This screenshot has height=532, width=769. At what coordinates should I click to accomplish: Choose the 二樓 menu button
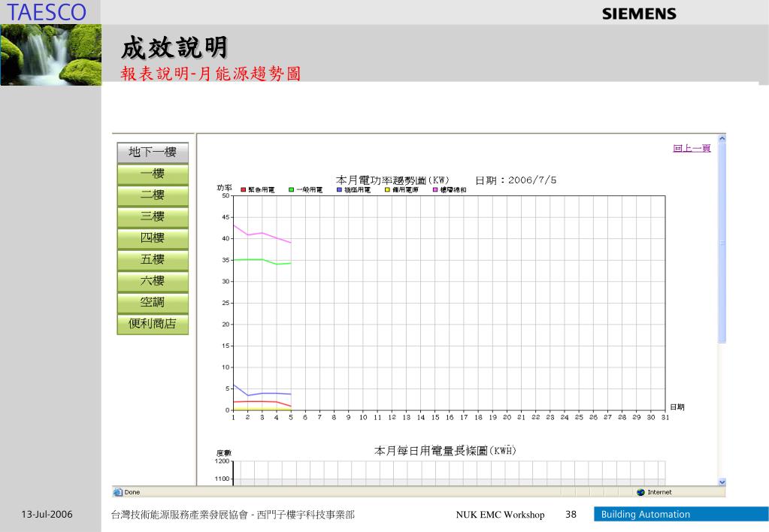153,195
